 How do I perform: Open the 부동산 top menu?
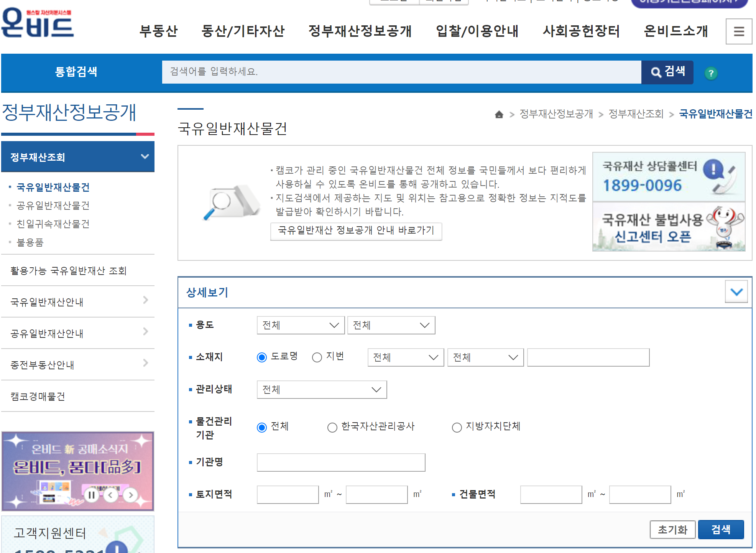pos(158,31)
